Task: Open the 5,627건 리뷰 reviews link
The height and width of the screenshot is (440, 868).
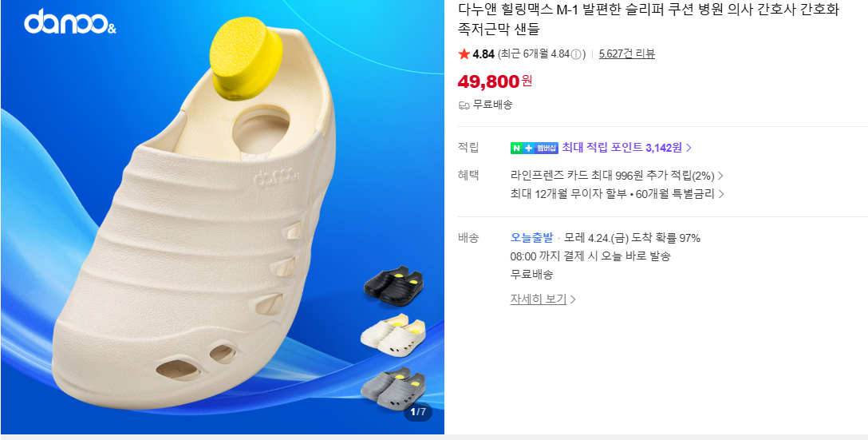Action: 626,54
